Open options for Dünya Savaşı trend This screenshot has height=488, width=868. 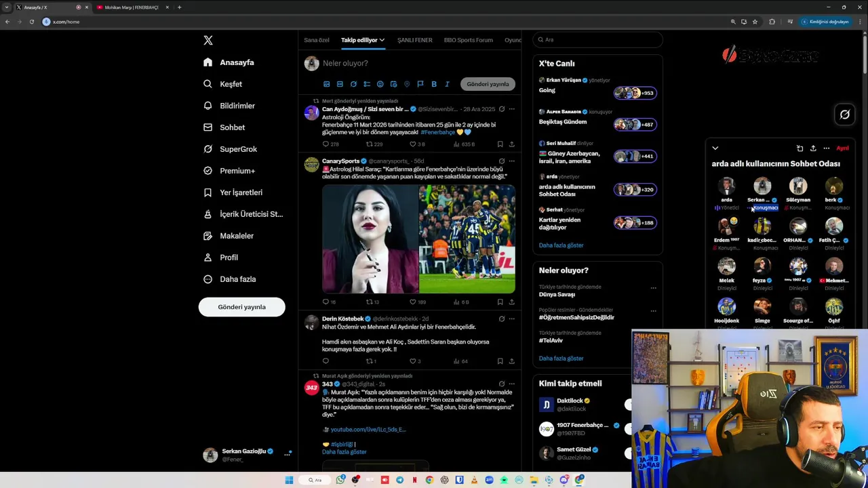(653, 288)
